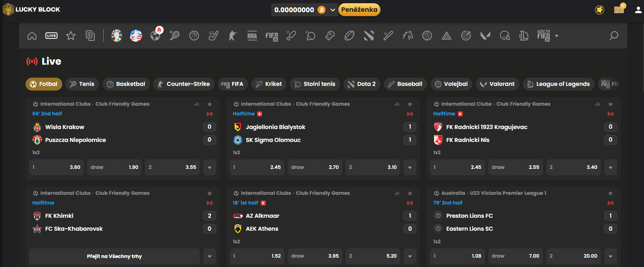This screenshot has width=644, height=267.
Task: Select the MMA sport icon
Action: [x=252, y=36]
